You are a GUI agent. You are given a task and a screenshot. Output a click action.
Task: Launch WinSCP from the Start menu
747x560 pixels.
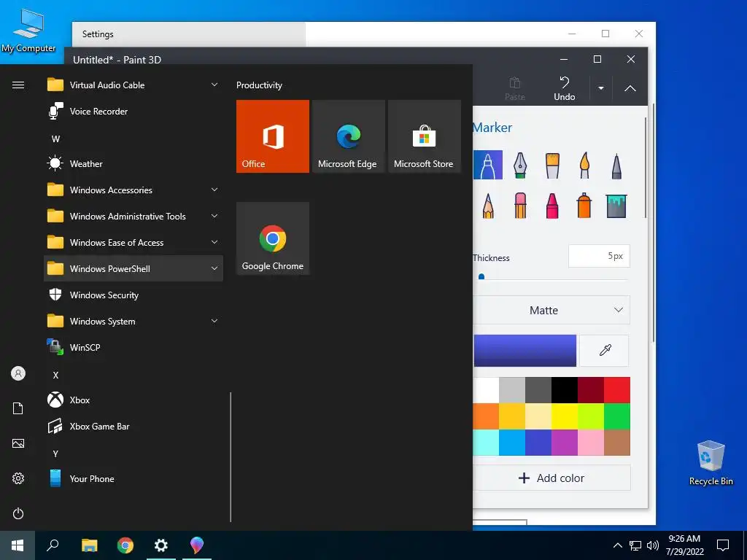133,348
